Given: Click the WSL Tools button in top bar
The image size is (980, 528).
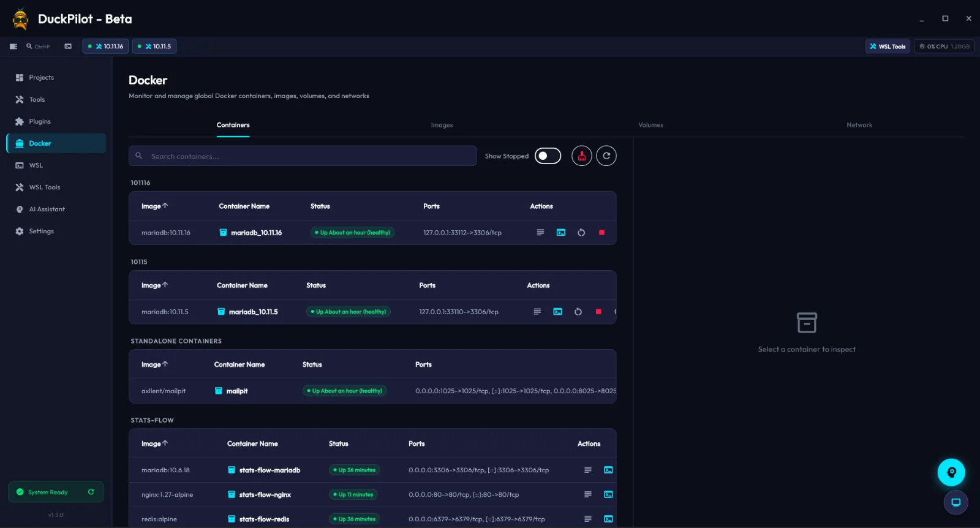Looking at the screenshot, I should pyautogui.click(x=888, y=47).
